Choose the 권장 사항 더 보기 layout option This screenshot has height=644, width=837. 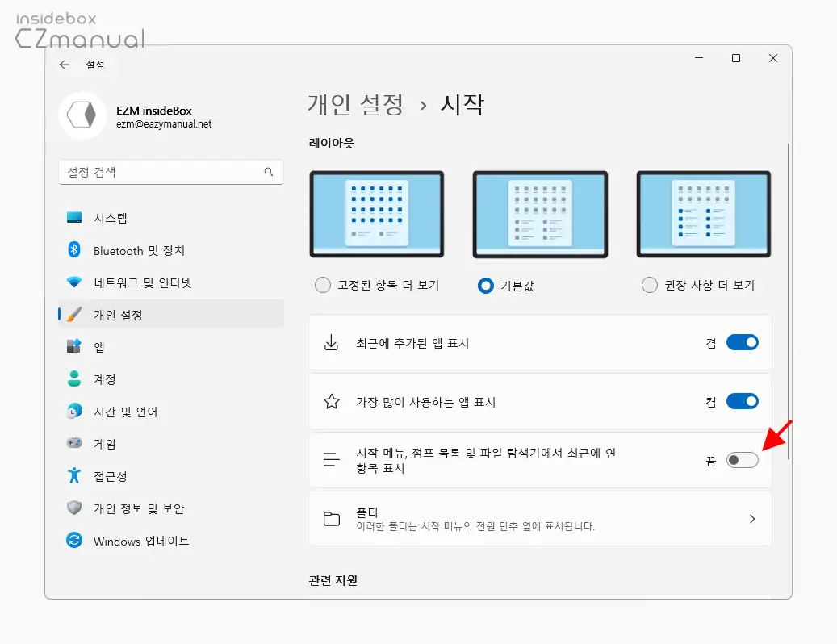click(649, 285)
